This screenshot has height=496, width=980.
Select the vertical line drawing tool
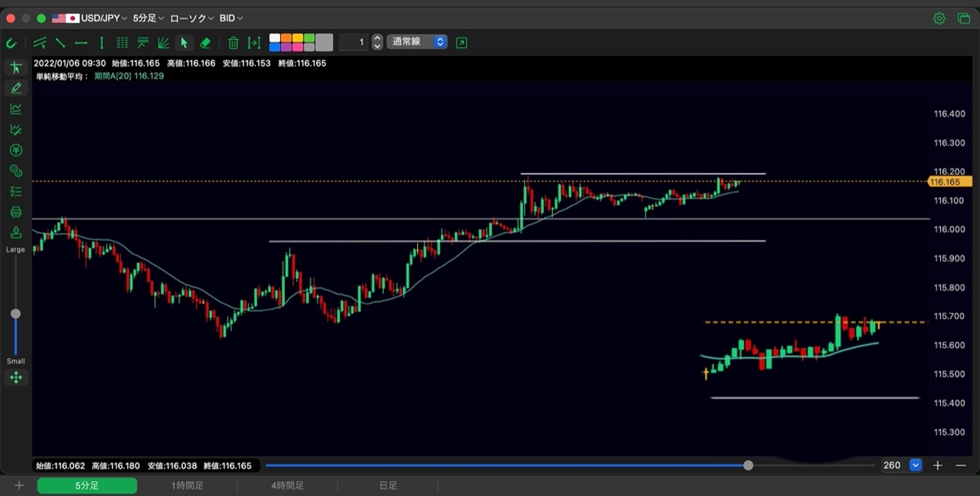101,42
